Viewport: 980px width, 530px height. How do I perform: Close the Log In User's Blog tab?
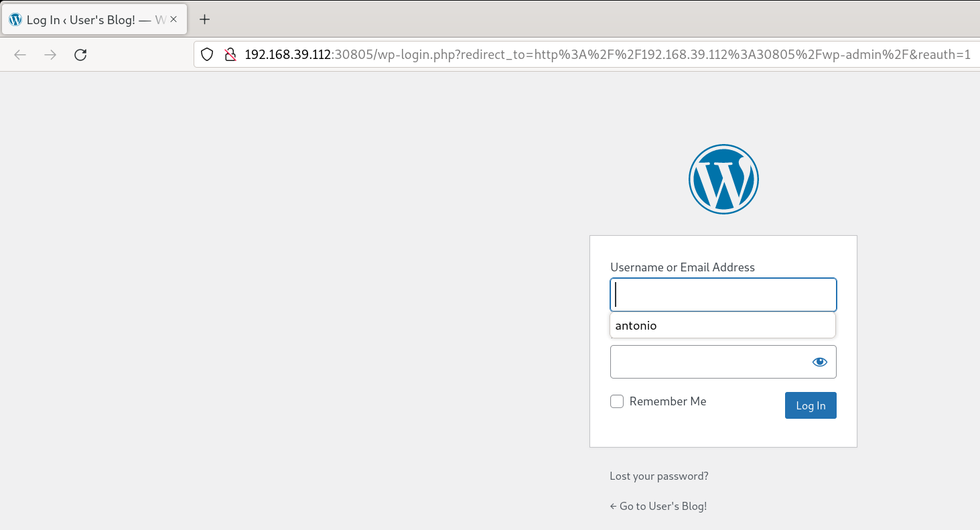pyautogui.click(x=173, y=19)
